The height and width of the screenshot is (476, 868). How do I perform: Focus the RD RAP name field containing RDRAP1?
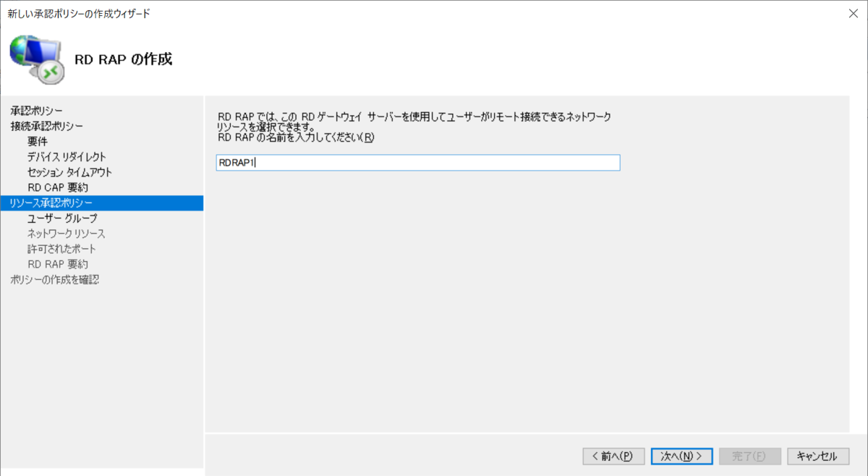tap(418, 163)
